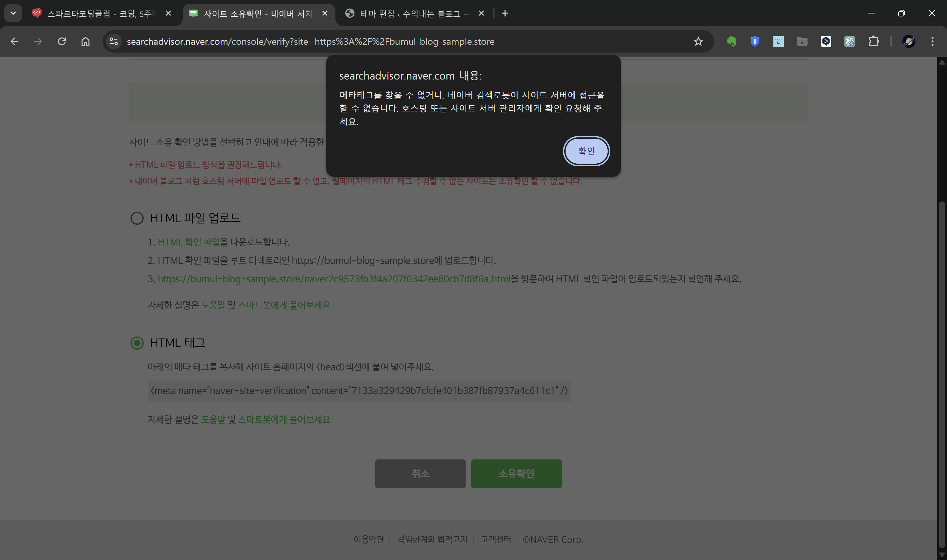
Task: Click the HTML 태그 heading label
Action: [177, 343]
